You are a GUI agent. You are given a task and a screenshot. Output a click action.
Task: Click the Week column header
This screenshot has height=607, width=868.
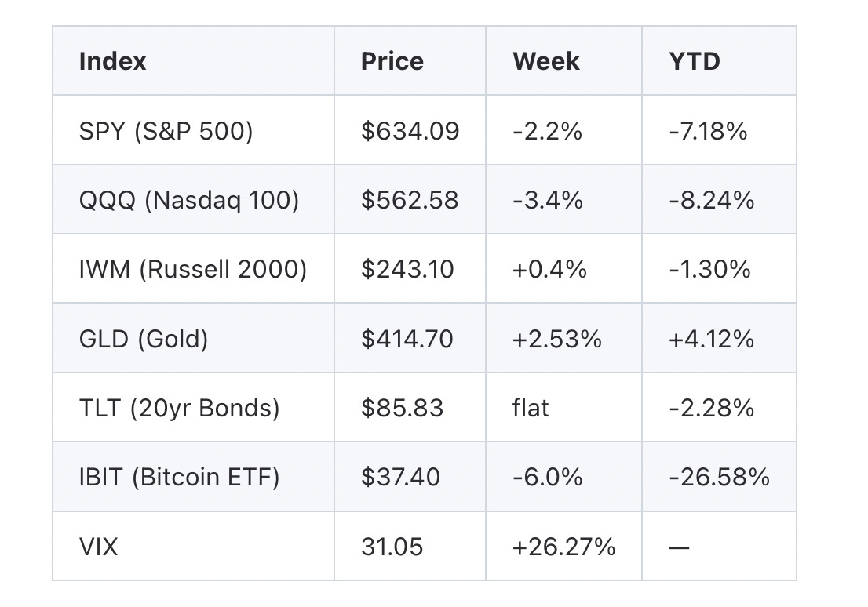[x=545, y=61]
